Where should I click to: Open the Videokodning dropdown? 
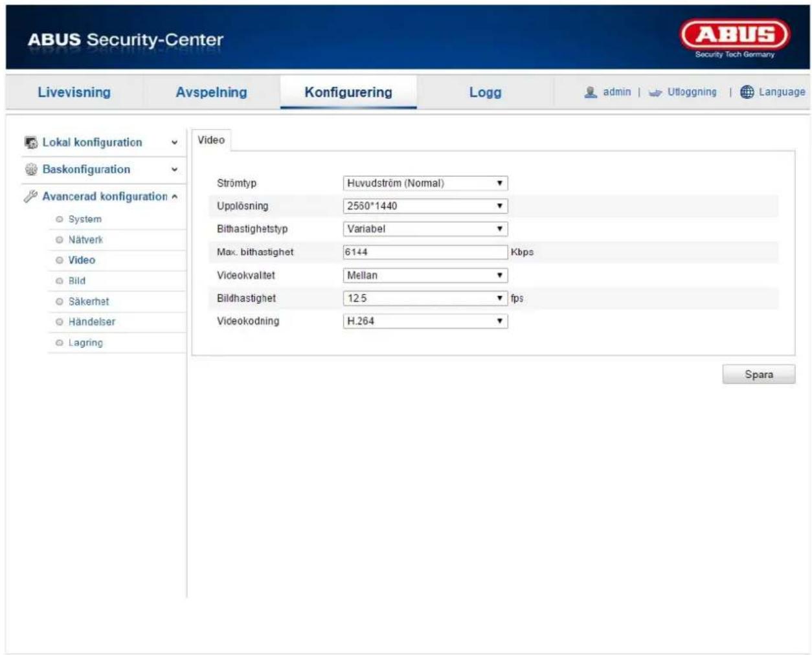pyautogui.click(x=425, y=321)
